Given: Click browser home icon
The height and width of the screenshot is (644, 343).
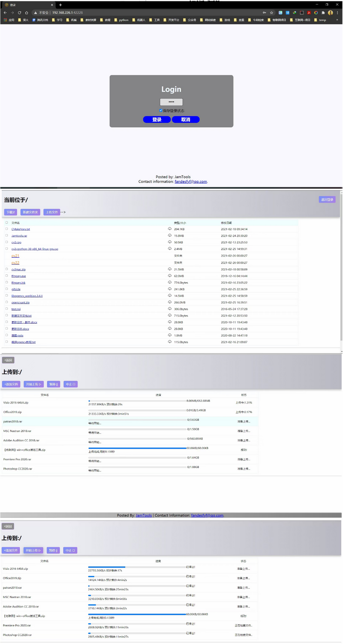Looking at the screenshot, I should [27, 13].
